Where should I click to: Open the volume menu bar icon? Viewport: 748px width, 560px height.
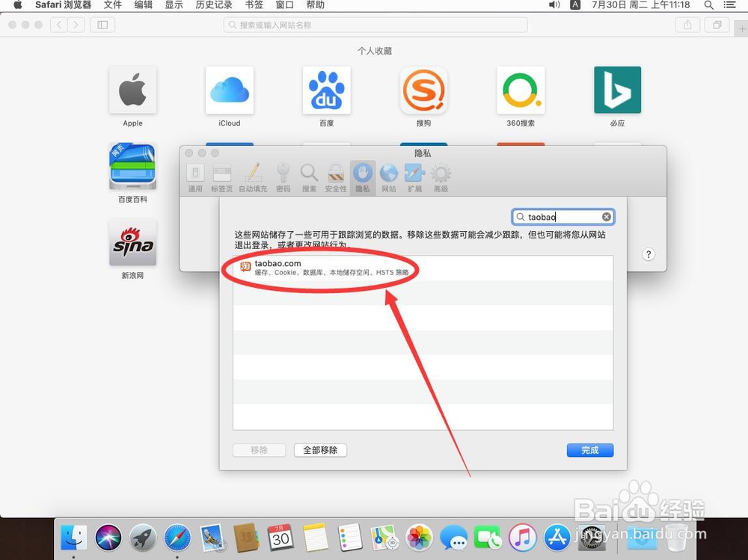point(554,5)
